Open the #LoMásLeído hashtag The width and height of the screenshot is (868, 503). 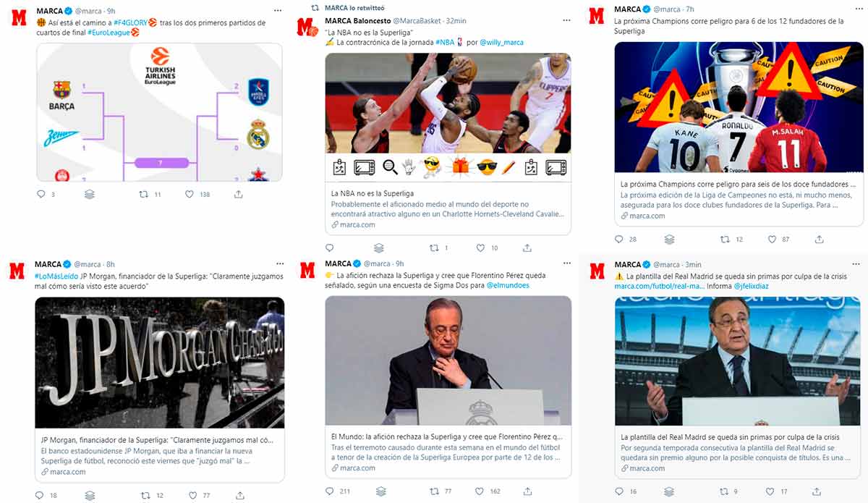coord(56,276)
